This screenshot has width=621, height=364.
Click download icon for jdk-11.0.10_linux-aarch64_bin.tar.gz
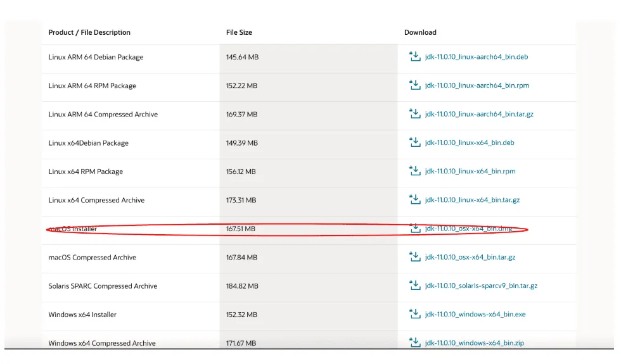pyautogui.click(x=414, y=113)
